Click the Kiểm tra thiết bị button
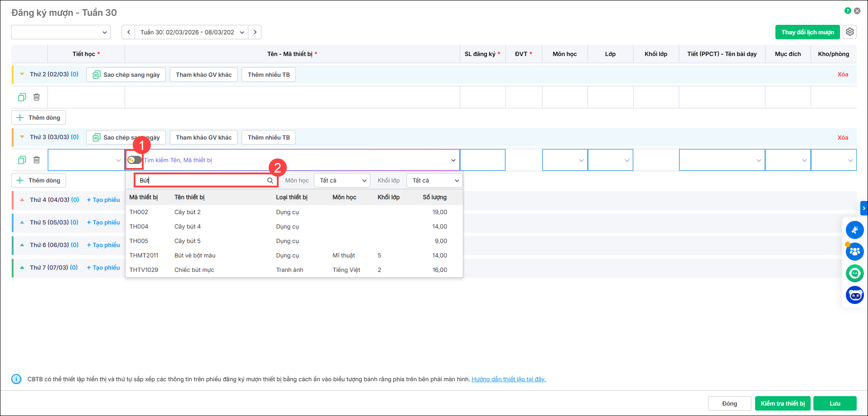The image size is (868, 416). [783, 403]
